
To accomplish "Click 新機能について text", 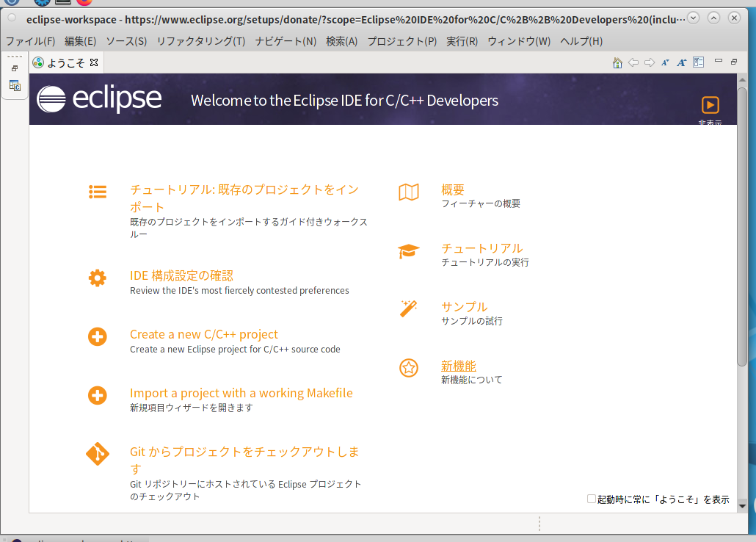I will click(471, 380).
